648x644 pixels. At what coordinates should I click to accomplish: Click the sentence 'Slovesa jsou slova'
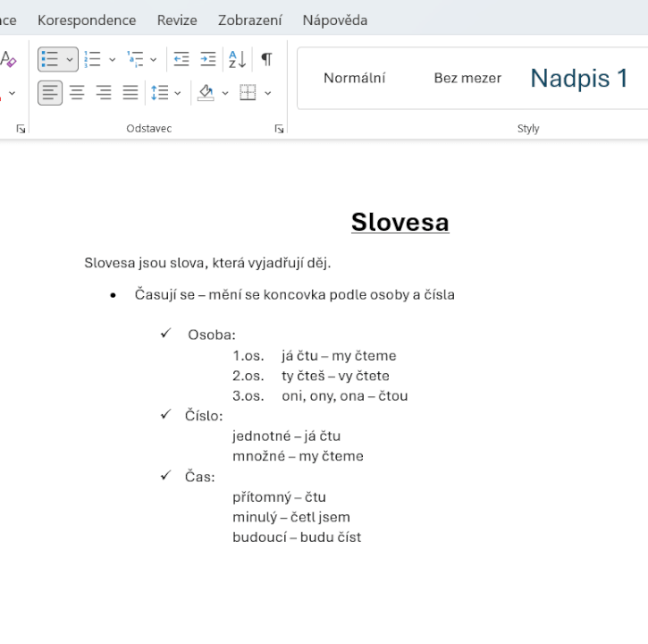(x=208, y=263)
